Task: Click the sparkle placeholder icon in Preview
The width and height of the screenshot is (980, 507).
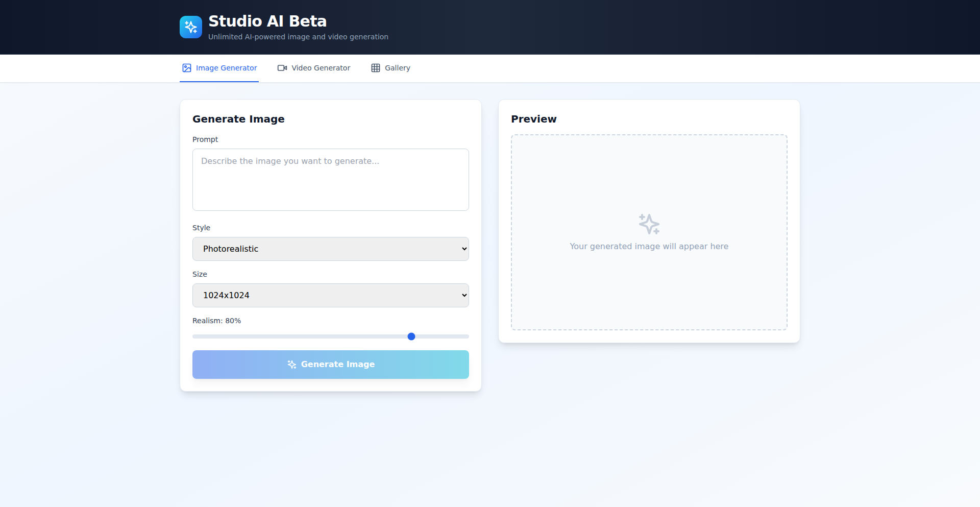Action: point(649,224)
